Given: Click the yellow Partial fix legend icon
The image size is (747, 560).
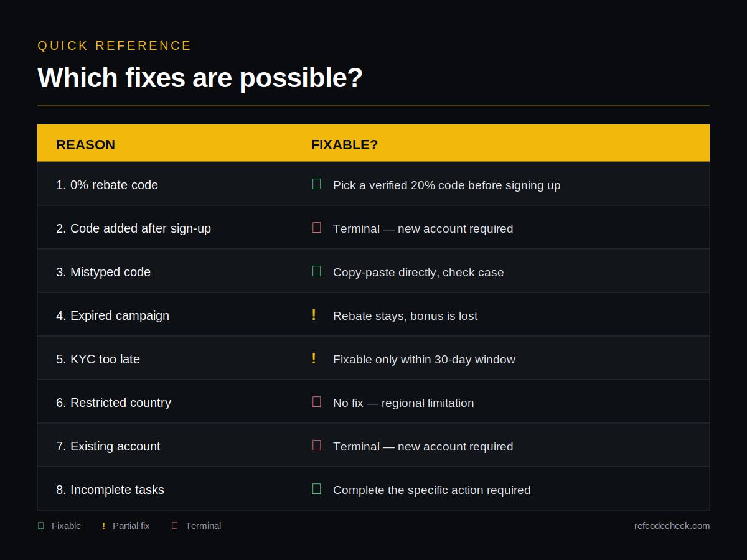Looking at the screenshot, I should point(103,526).
